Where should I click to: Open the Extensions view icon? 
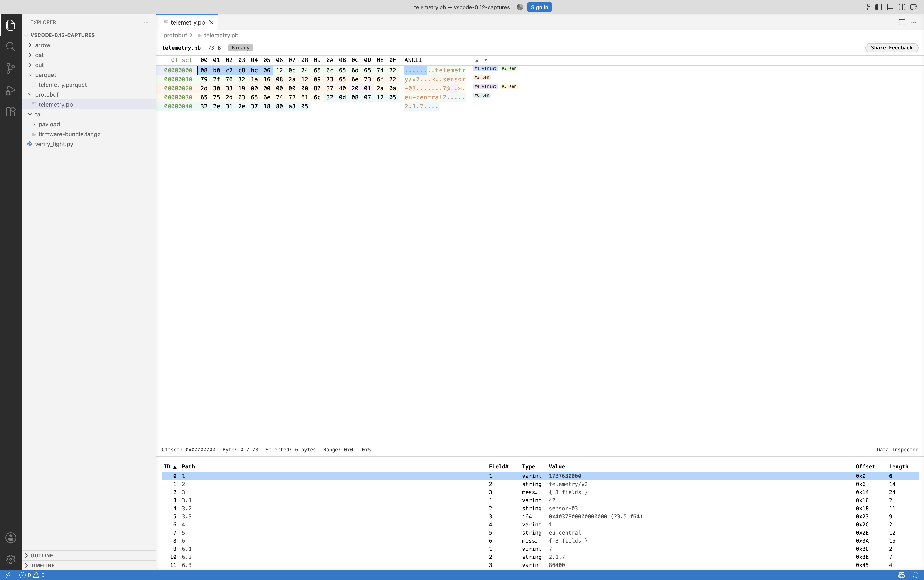tap(11, 112)
